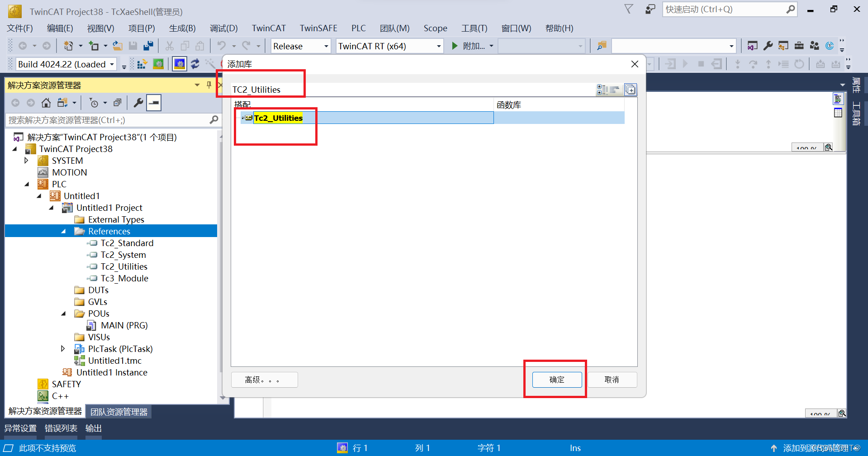The image size is (868, 456).
Task: Click the Collapse All icon in Solution Explorer
Action: 117,103
